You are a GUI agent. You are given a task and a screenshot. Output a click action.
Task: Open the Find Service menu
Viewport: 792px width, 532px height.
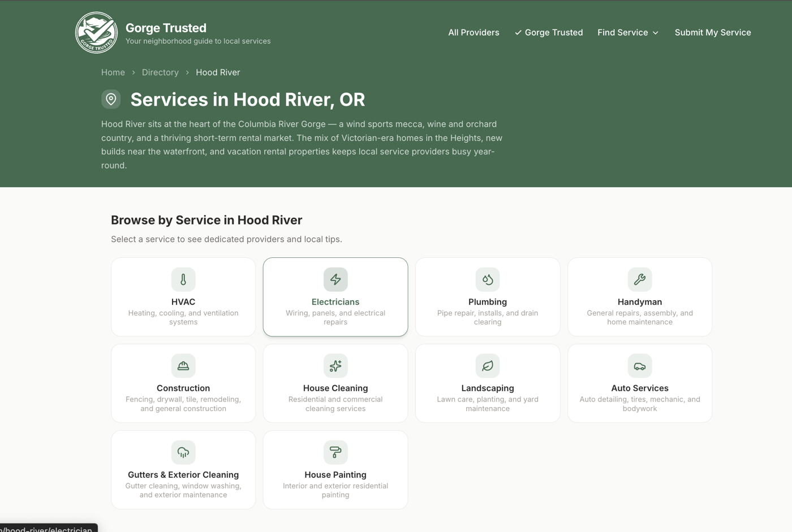(x=629, y=32)
